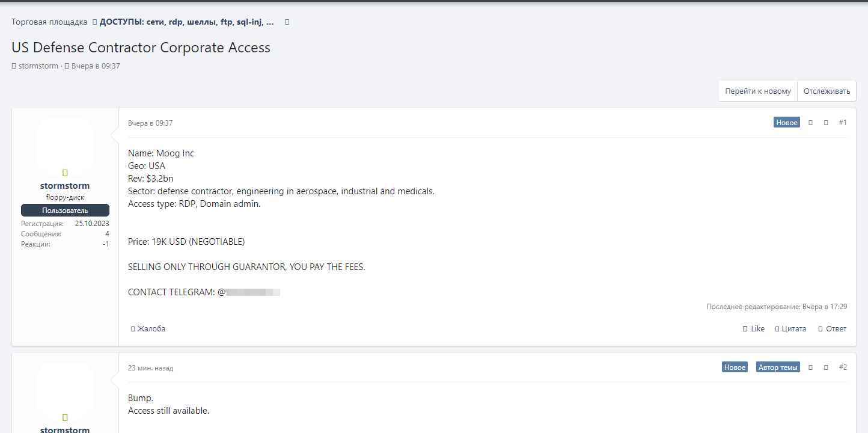Click thread start date under the title
This screenshot has width=868, height=433.
coord(96,66)
